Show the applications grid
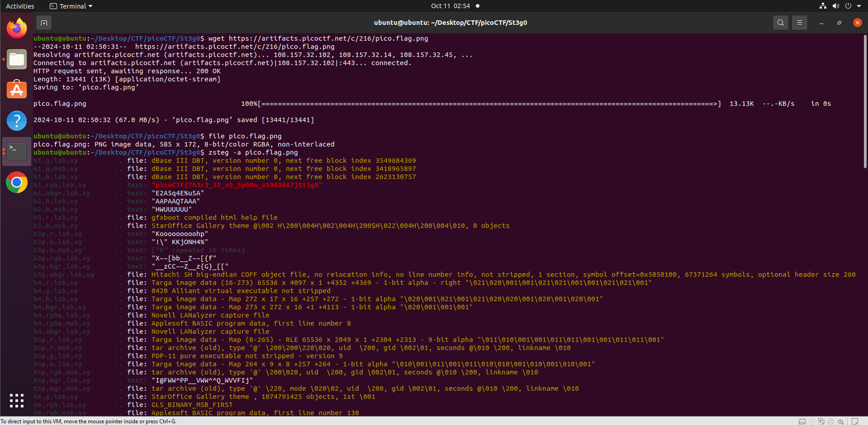 point(17,400)
